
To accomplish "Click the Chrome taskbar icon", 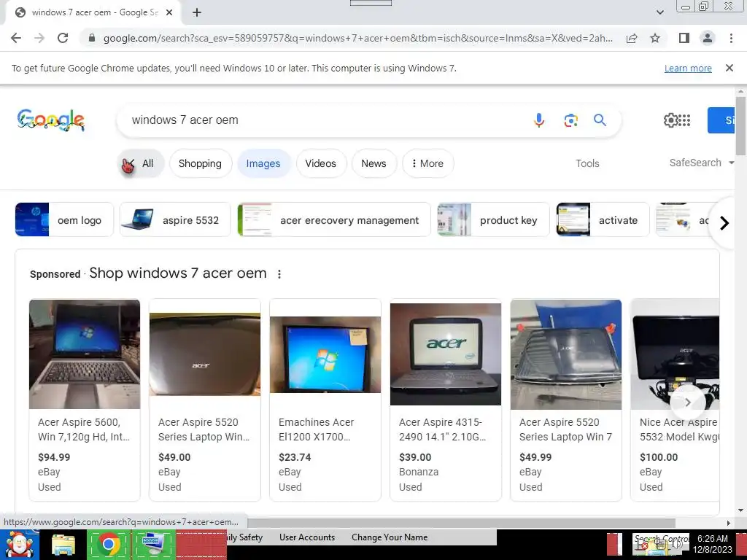I will click(109, 544).
